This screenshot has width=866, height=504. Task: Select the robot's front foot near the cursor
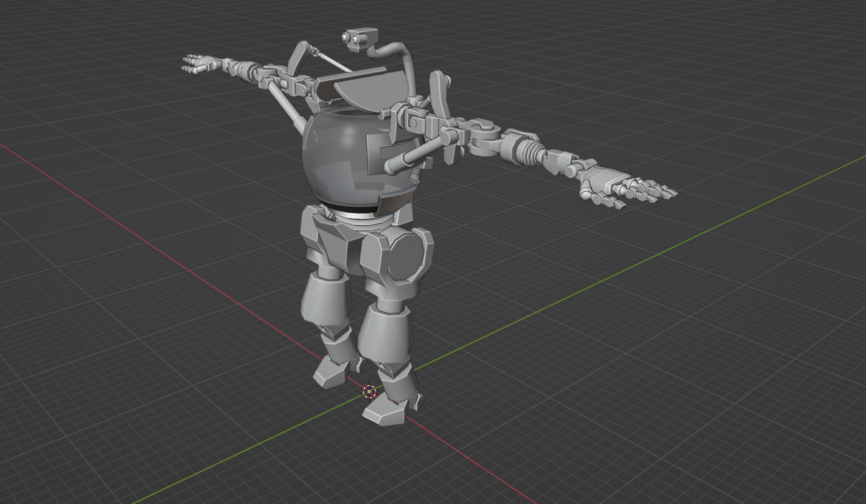point(388,412)
